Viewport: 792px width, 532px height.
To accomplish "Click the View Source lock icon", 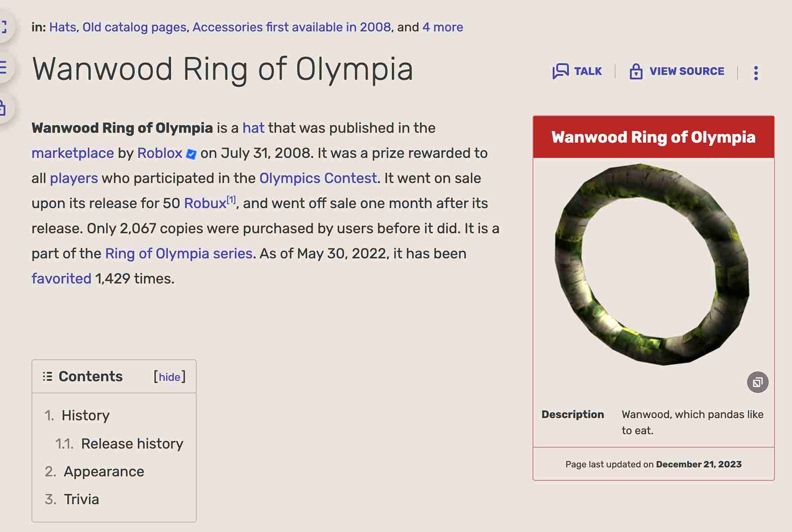I will tap(636, 71).
